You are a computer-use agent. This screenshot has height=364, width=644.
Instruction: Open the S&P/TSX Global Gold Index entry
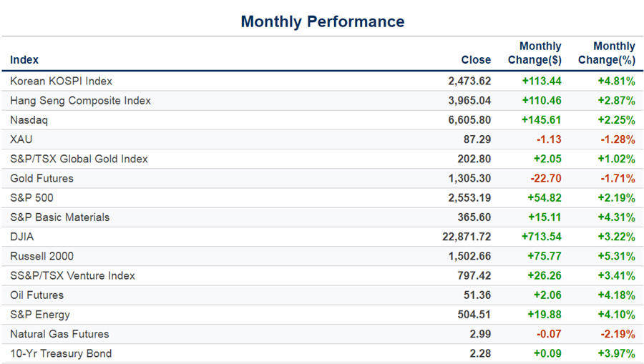[x=79, y=159]
